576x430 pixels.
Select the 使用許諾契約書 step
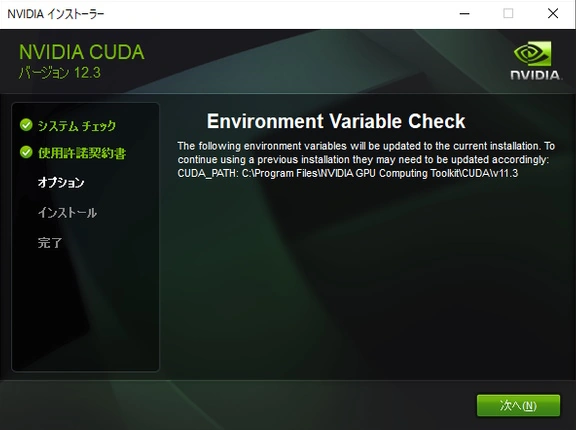pos(82,153)
